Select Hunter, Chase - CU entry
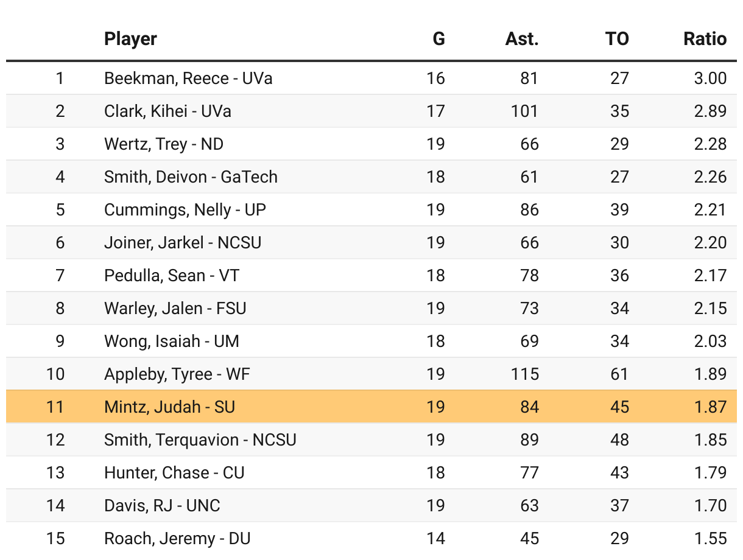Image resolution: width=743 pixels, height=560 pixels. [x=174, y=473]
